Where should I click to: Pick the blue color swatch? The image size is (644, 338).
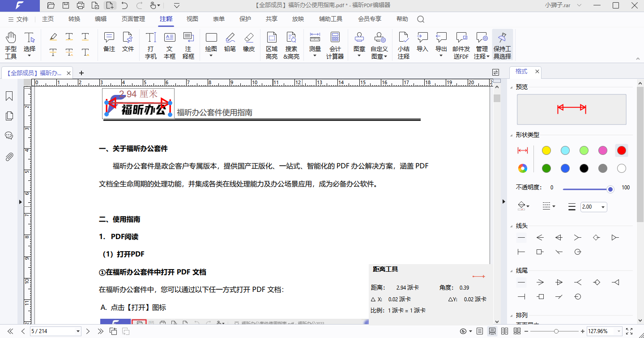pyautogui.click(x=565, y=168)
